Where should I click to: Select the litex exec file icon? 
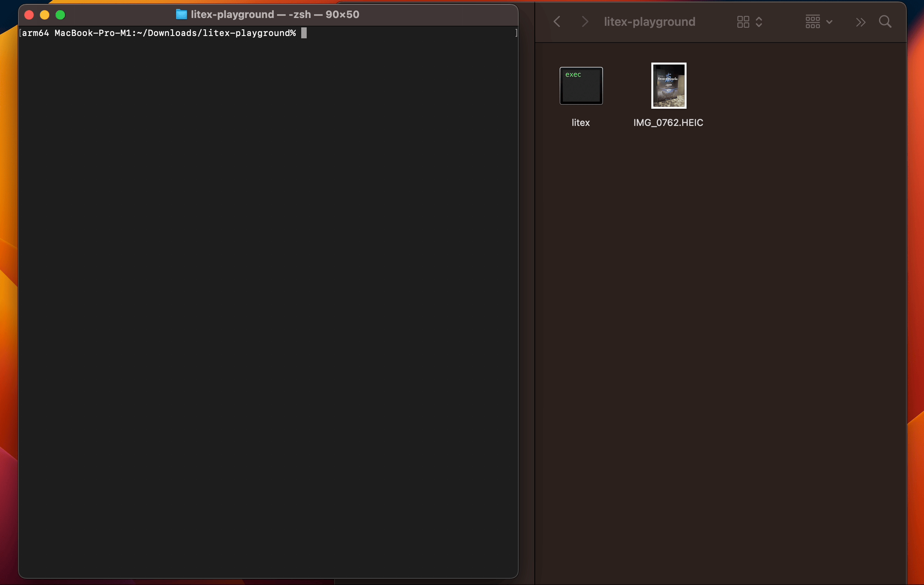click(x=581, y=86)
